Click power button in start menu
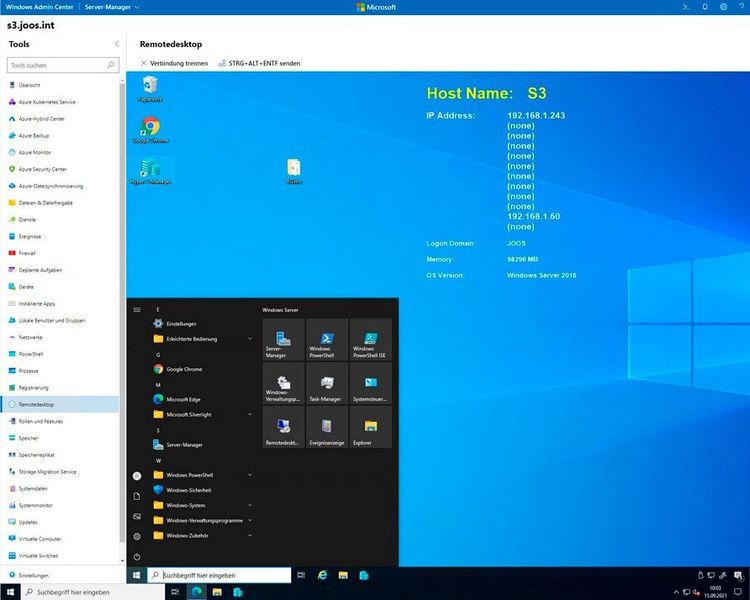This screenshot has width=750, height=600. (137, 556)
